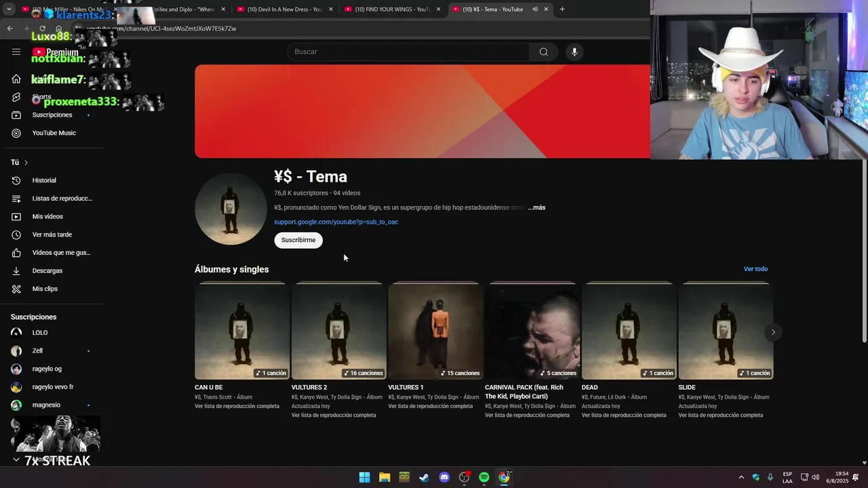This screenshot has width=868, height=488.
Task: Go to Historial in the sidebar
Action: click(44, 180)
